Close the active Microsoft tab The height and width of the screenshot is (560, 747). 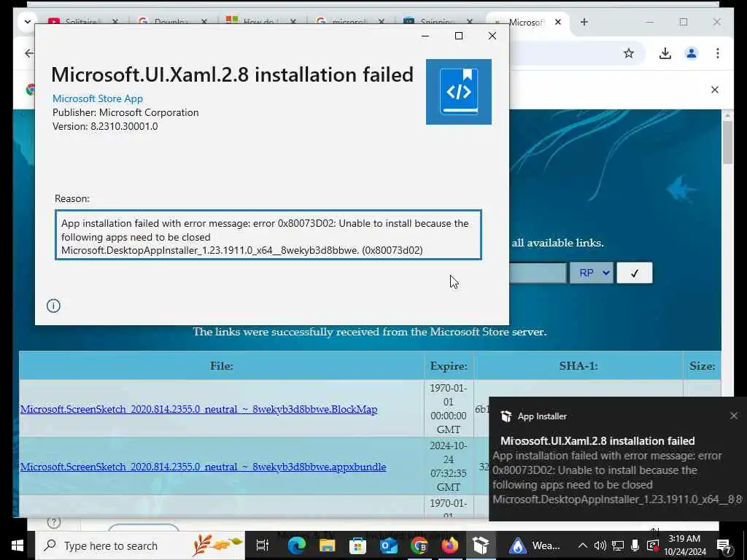point(558,22)
